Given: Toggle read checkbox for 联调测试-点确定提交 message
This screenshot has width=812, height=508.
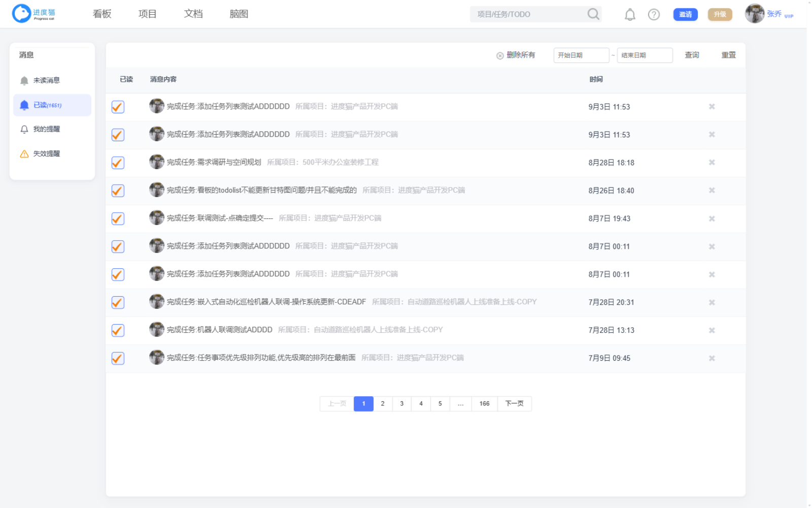Looking at the screenshot, I should click(118, 218).
